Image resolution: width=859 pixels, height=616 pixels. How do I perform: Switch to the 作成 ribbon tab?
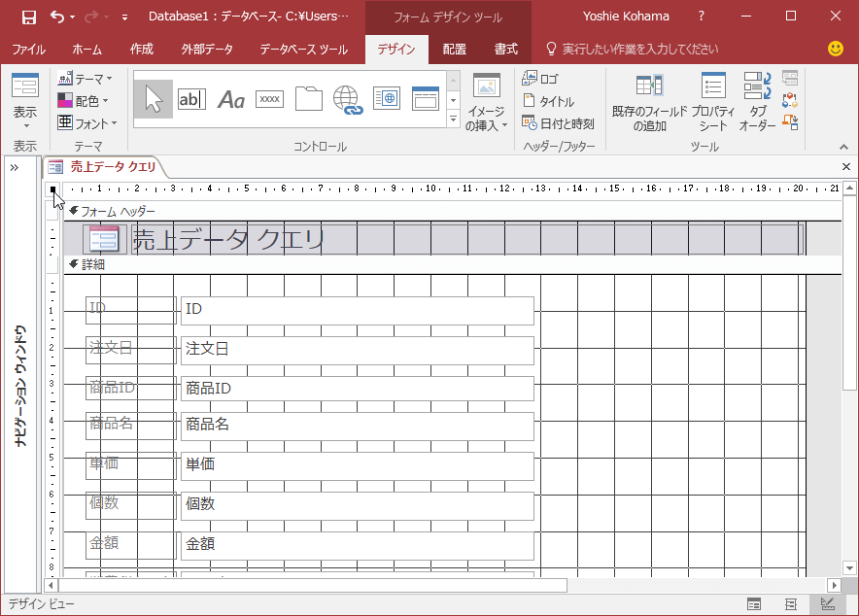point(141,48)
